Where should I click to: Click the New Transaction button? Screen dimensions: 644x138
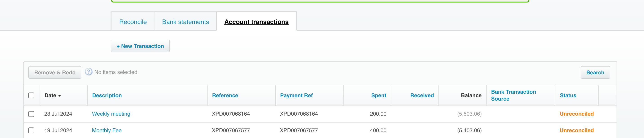point(140,46)
